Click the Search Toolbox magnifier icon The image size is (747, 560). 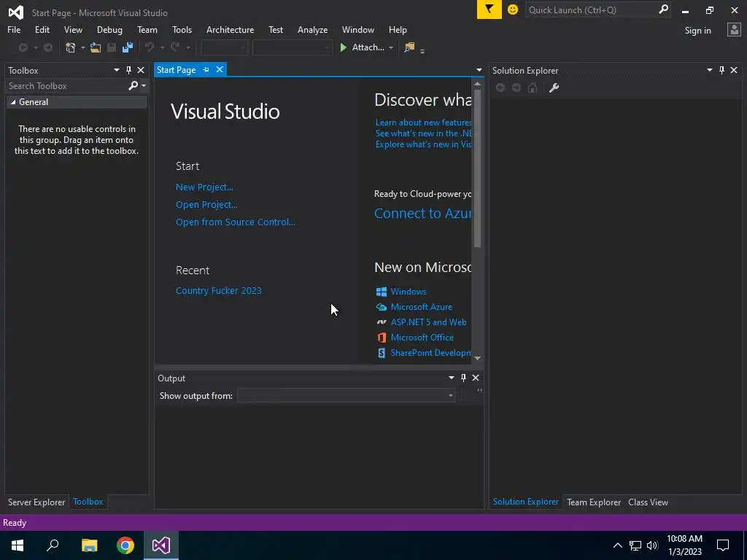(x=133, y=86)
